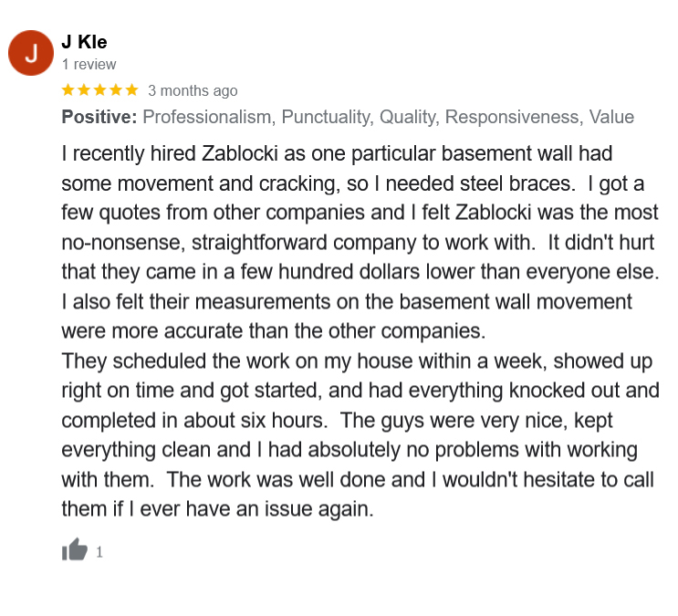This screenshot has width=678, height=616.
Task: Click the 'They scheduled the work' sentence
Action: (360, 391)
